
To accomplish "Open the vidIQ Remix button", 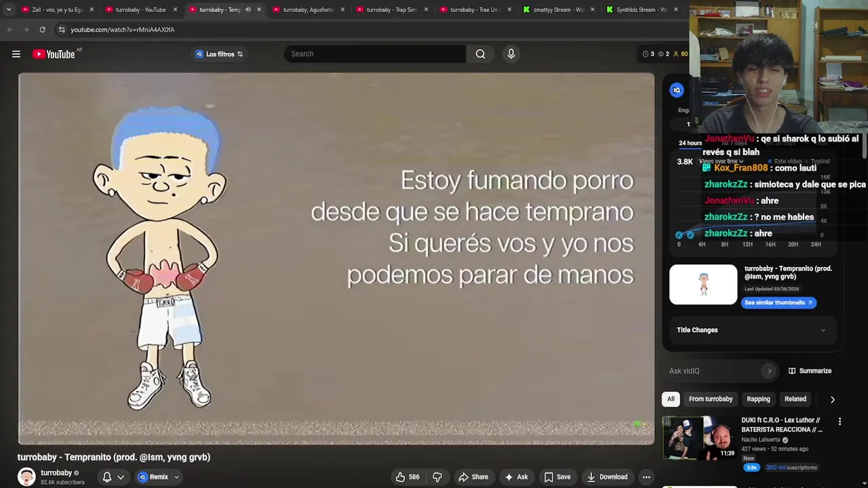I will tap(153, 477).
